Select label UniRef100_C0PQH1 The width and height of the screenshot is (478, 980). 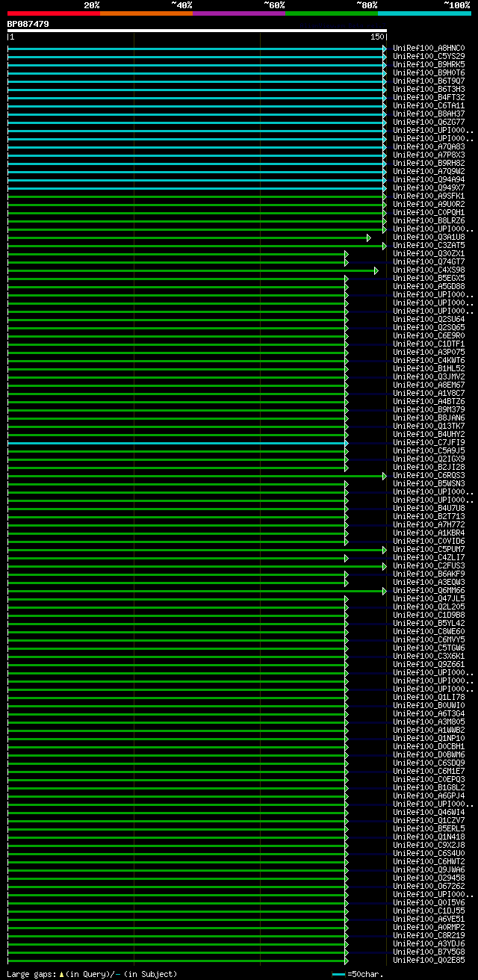pyautogui.click(x=429, y=212)
